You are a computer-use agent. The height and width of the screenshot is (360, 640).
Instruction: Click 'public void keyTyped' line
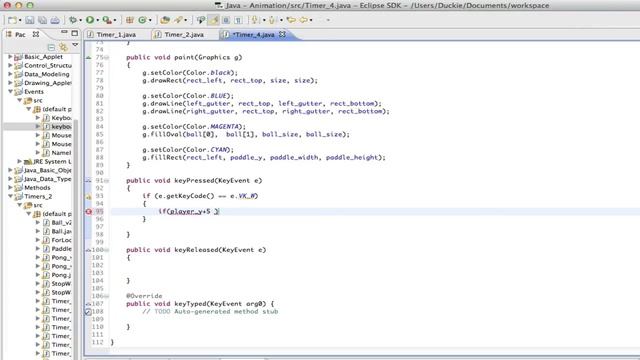point(200,304)
